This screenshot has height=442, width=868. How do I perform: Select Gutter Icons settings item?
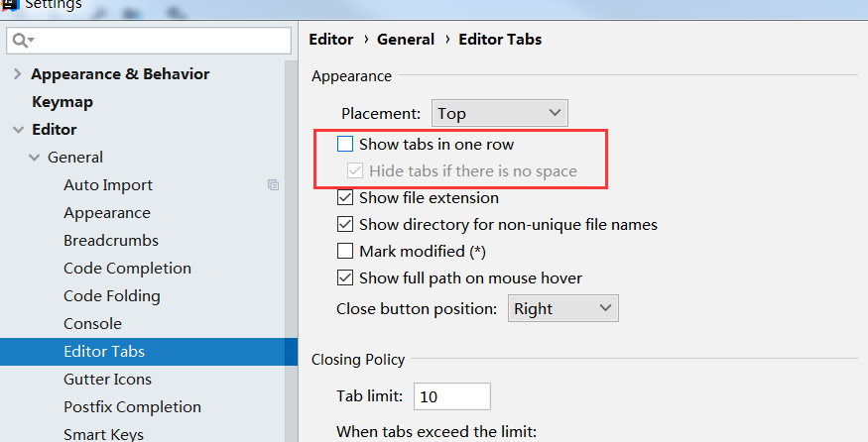[x=107, y=379]
